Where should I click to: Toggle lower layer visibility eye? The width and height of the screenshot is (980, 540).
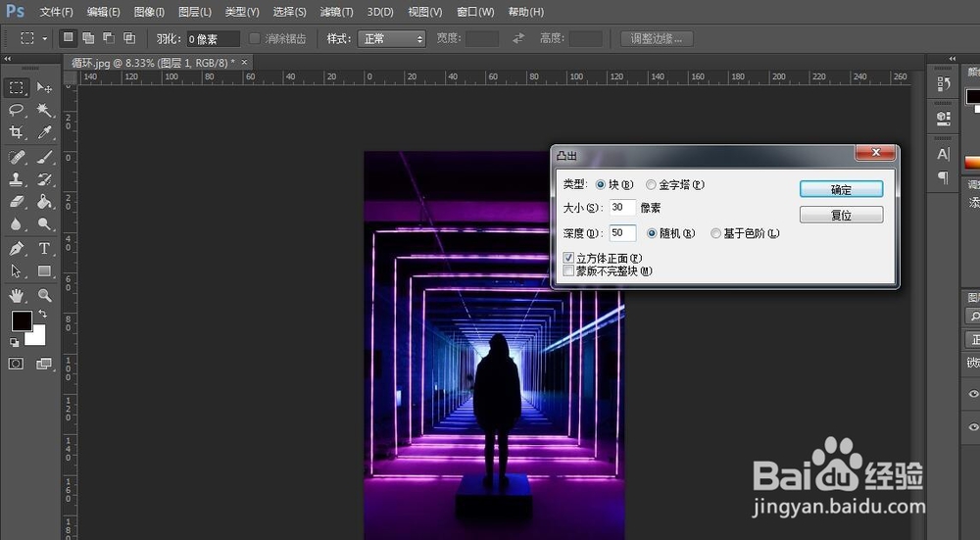click(973, 427)
